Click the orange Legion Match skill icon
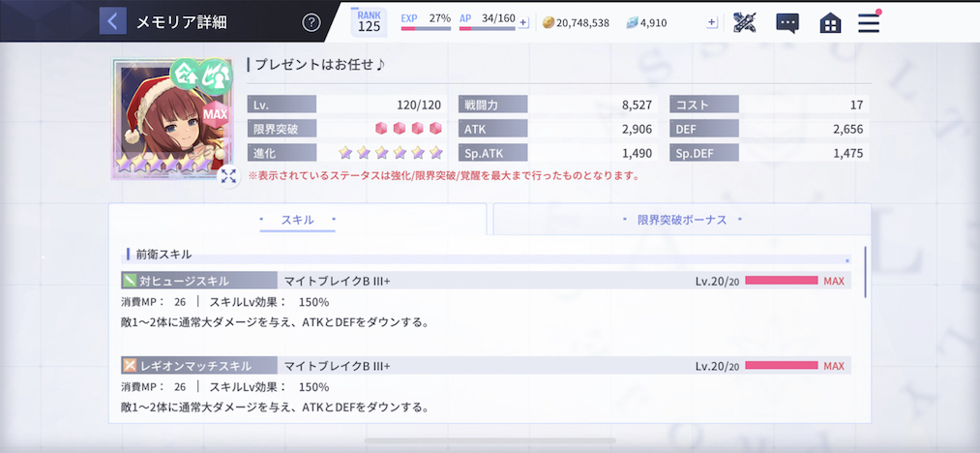The image size is (980, 453). click(x=128, y=366)
